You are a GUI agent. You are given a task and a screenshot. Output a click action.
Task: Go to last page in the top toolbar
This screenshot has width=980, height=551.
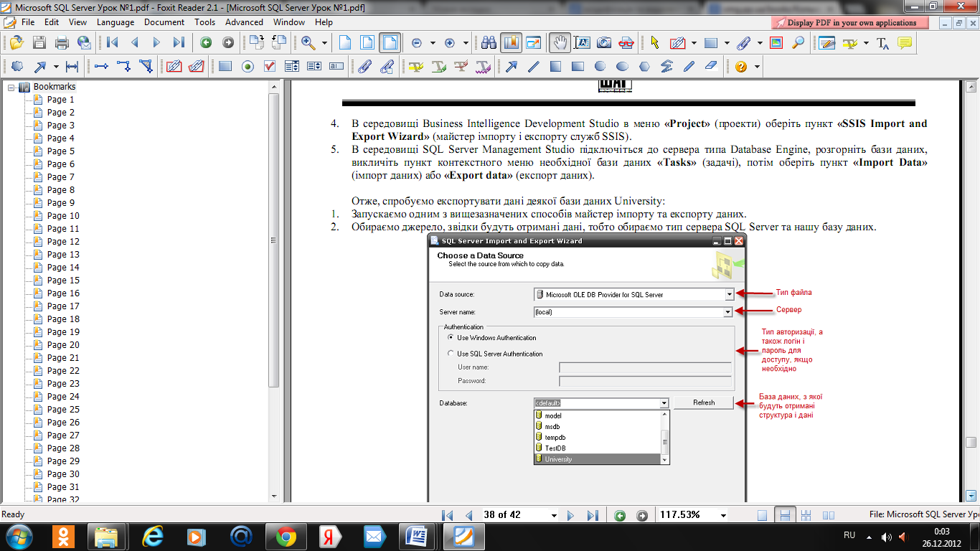[179, 42]
